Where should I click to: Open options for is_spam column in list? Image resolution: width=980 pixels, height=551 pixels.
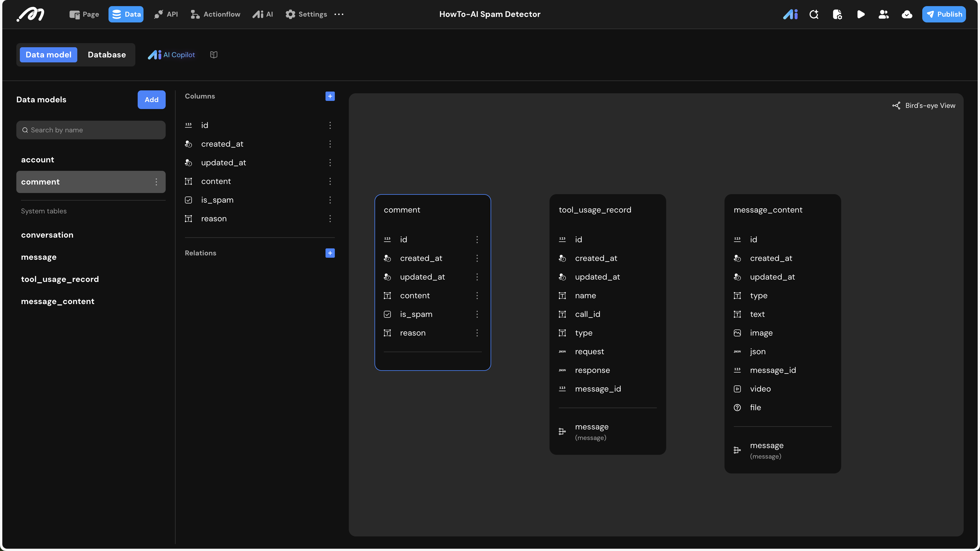(330, 200)
